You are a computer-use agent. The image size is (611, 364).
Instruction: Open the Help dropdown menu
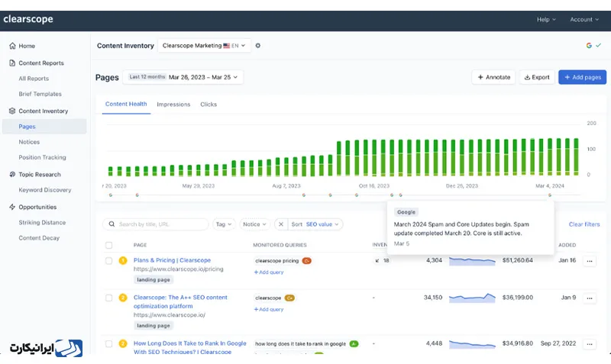pyautogui.click(x=546, y=20)
